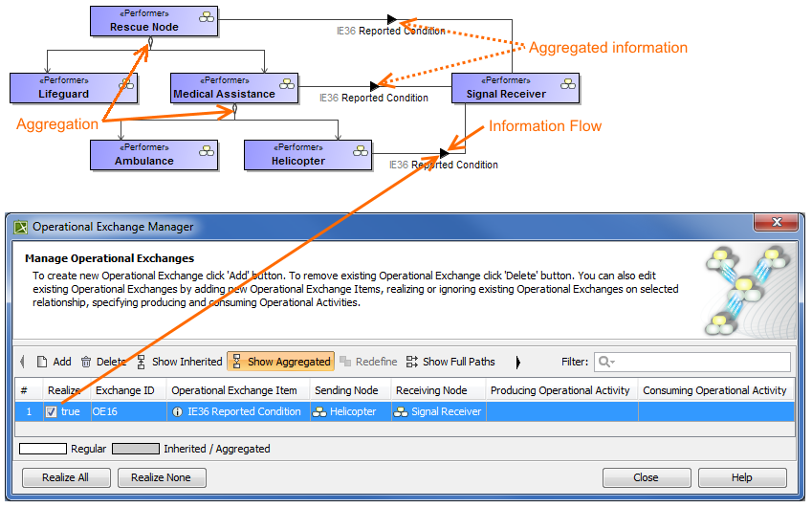
Task: Click the Sending Node column header
Action: click(351, 390)
